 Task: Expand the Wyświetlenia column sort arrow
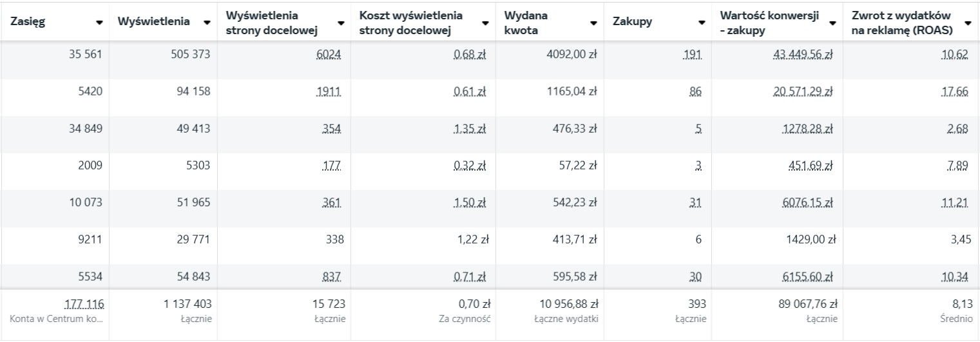point(207,22)
